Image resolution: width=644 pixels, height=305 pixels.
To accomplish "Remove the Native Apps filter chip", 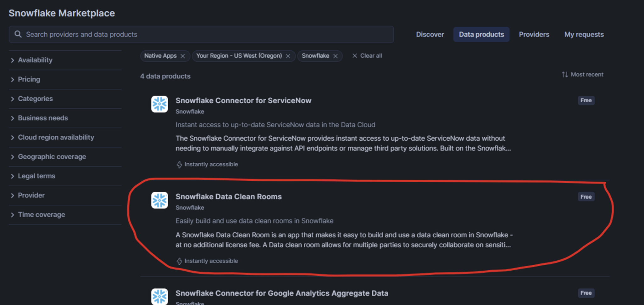I will click(x=183, y=56).
